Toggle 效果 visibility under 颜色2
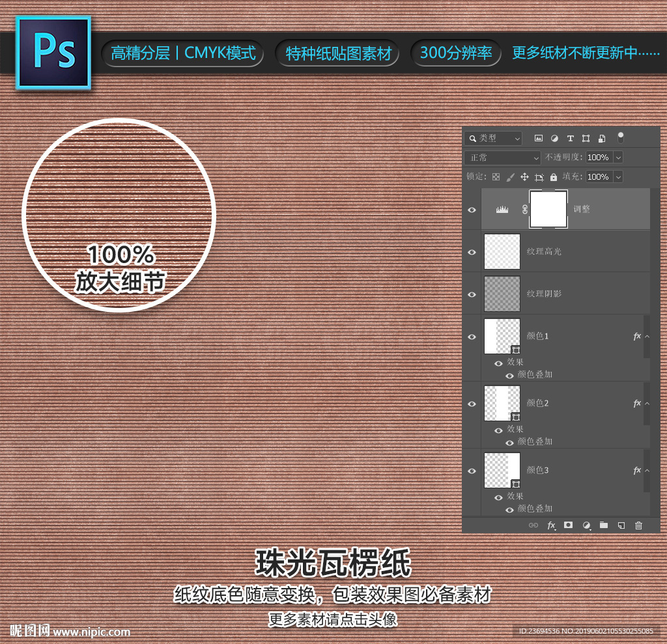Screen dimensions: 667x644 coord(498,430)
